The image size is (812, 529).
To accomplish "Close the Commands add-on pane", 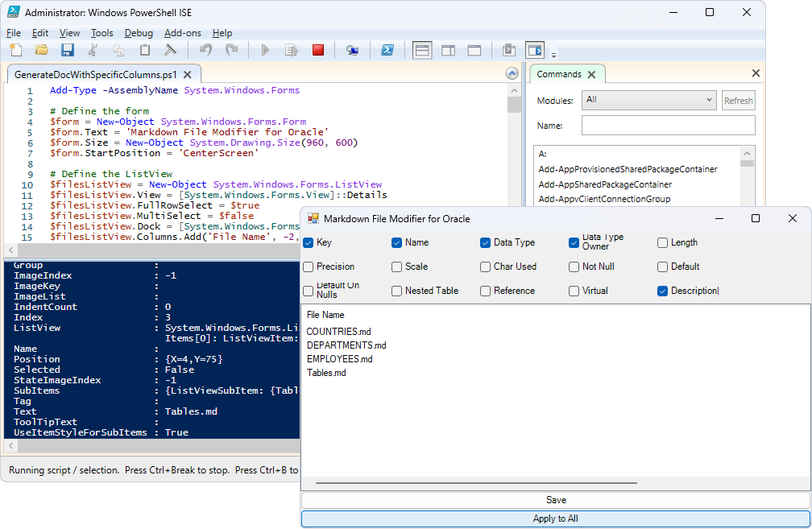I will pos(756,73).
